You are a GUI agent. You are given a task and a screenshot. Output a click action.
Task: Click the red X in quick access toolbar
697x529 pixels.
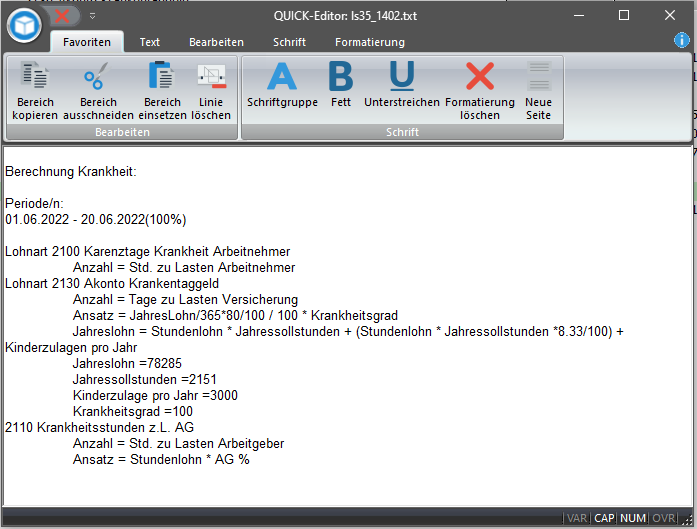click(x=62, y=16)
